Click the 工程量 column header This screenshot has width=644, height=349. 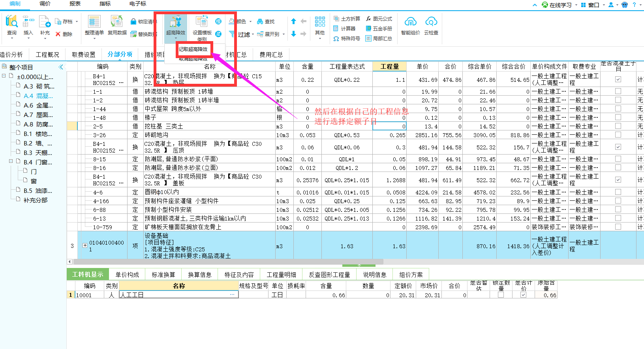coord(389,66)
